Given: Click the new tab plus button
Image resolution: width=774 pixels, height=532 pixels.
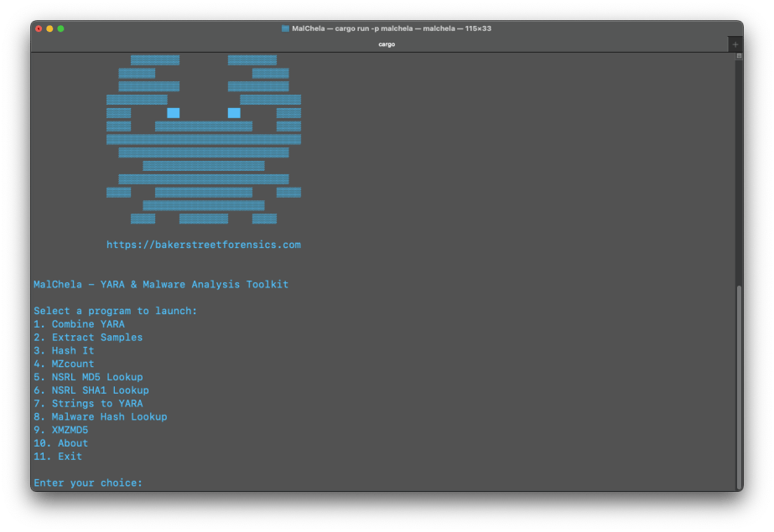Looking at the screenshot, I should 735,44.
